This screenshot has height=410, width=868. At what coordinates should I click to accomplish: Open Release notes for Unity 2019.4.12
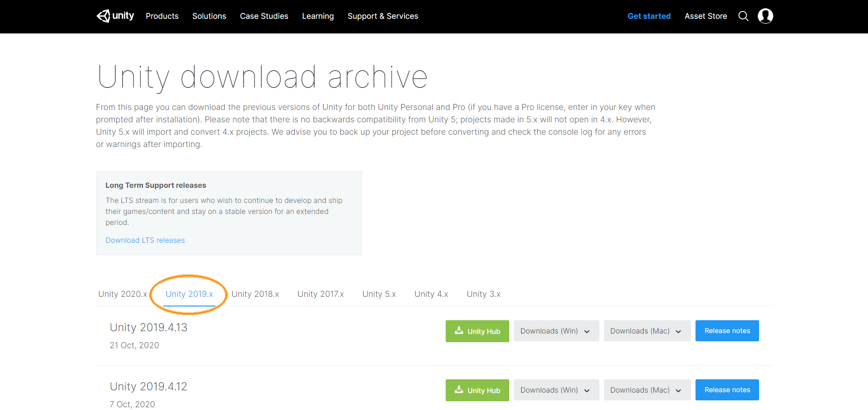(727, 390)
